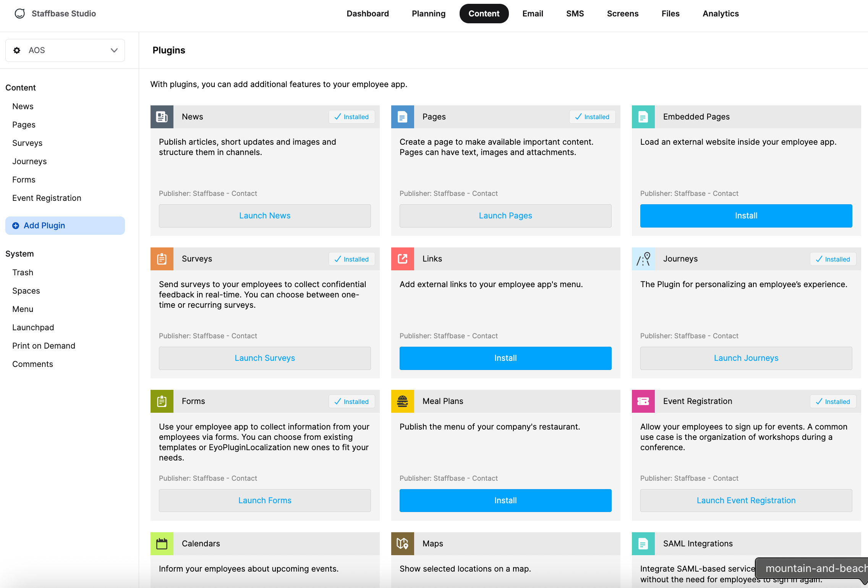This screenshot has width=868, height=588.
Task: Open Print on Demand
Action: click(x=44, y=346)
